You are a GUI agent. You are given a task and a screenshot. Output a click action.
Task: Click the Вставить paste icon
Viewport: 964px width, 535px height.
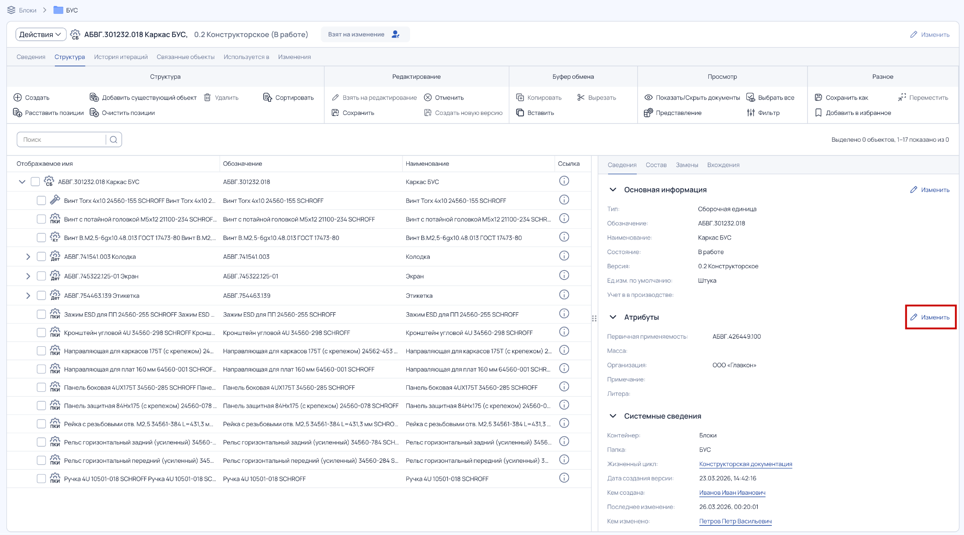point(520,113)
